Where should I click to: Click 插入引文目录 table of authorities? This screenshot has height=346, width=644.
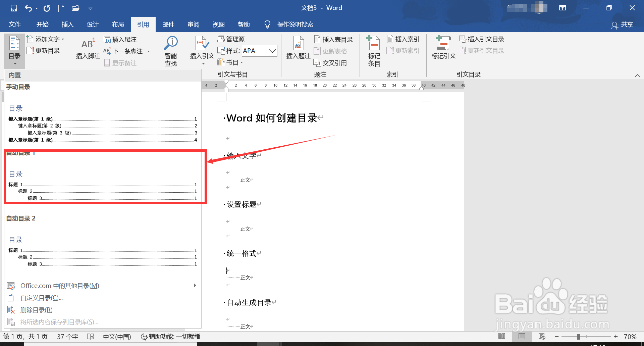coord(482,39)
